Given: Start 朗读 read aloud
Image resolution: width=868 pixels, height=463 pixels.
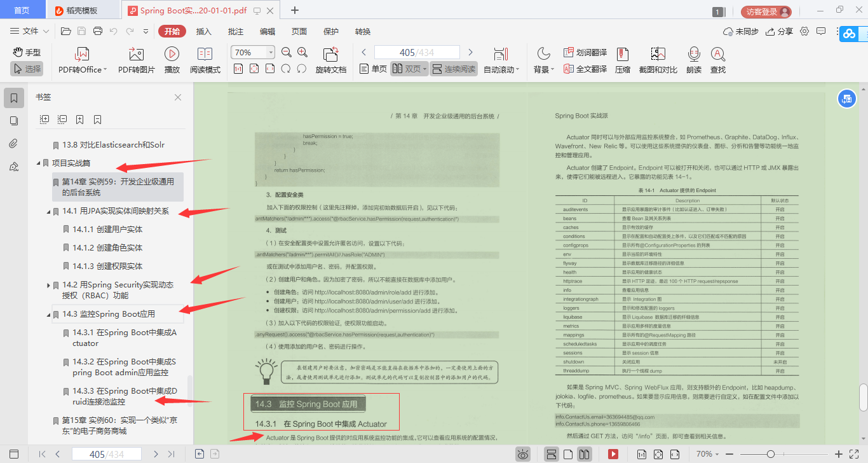Looking at the screenshot, I should [694, 61].
